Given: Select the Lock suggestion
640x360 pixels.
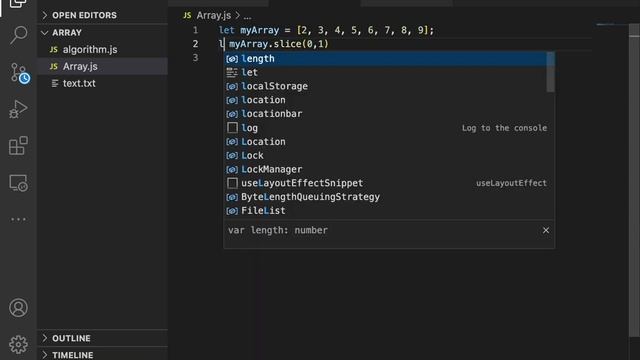Looking at the screenshot, I should [x=386, y=156].
